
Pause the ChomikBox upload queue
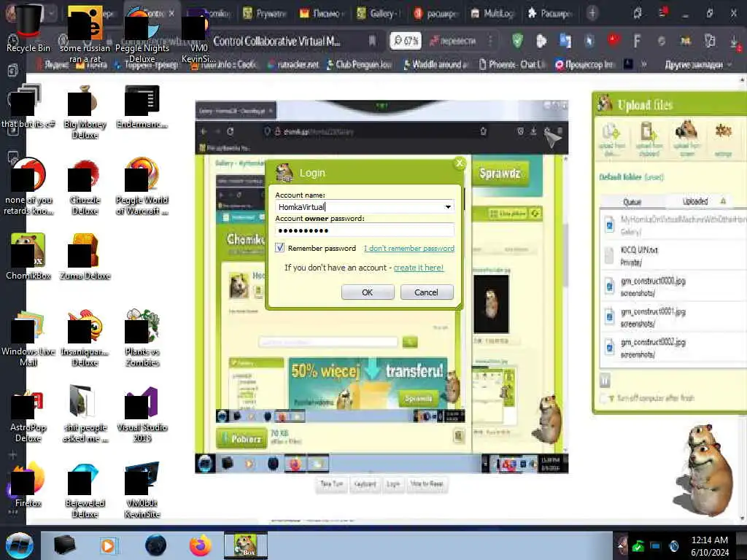605,381
